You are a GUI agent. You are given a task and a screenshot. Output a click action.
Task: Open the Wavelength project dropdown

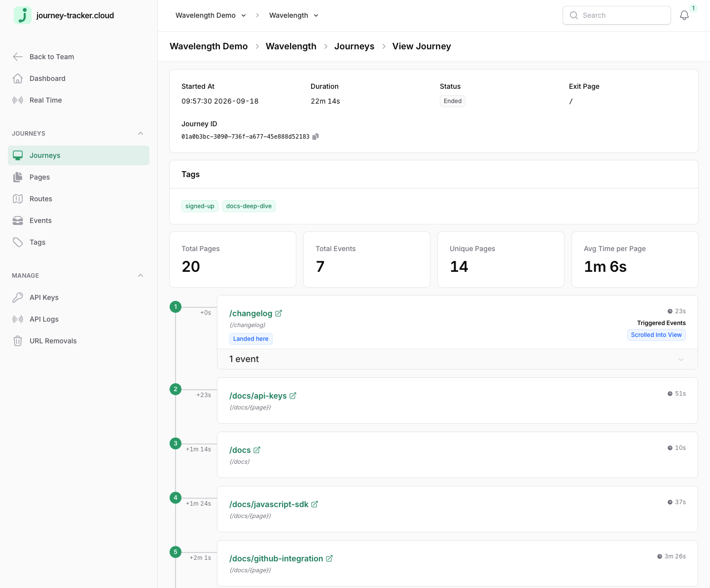294,15
